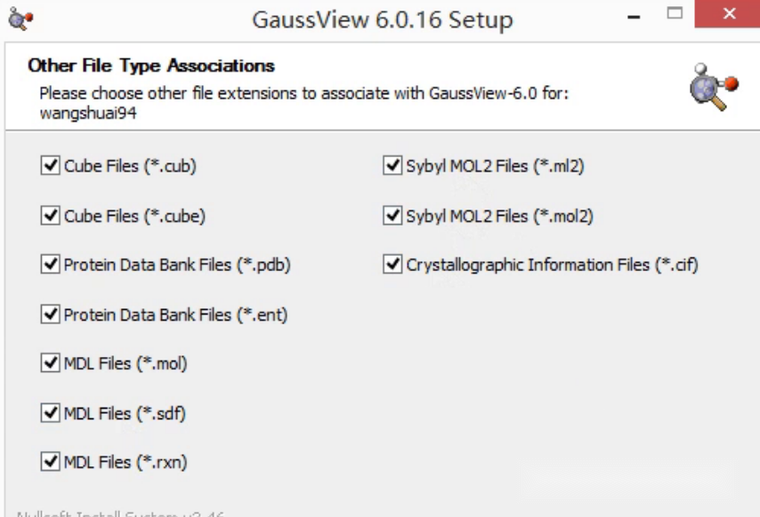The width and height of the screenshot is (760, 517).
Task: Click the wangshuai94 username text
Action: (88, 113)
